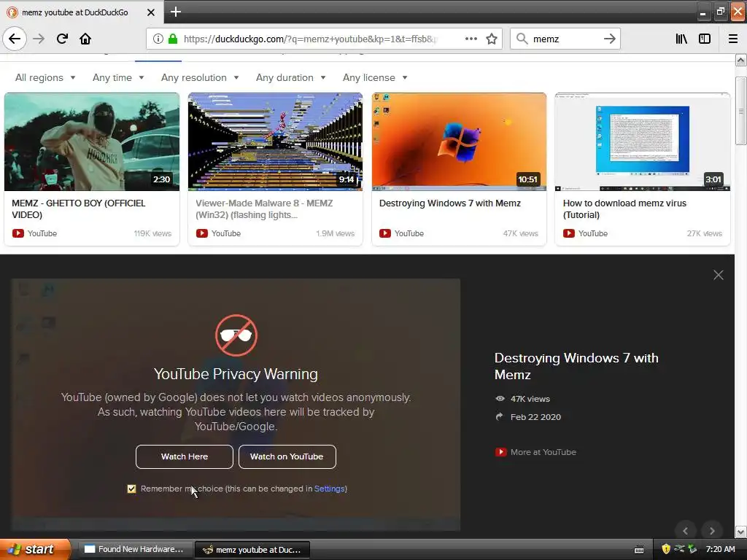Expand the Any duration filter
The image size is (747, 560).
pos(290,77)
